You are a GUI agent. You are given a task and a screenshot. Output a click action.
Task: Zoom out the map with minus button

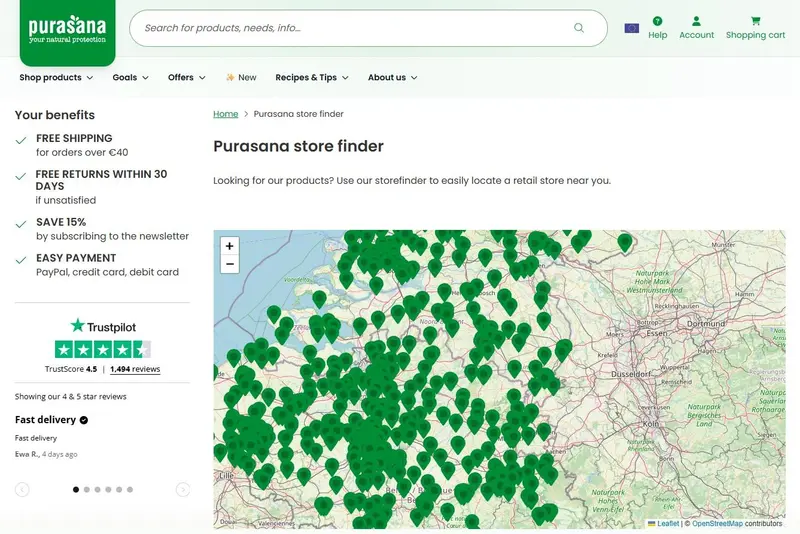230,264
